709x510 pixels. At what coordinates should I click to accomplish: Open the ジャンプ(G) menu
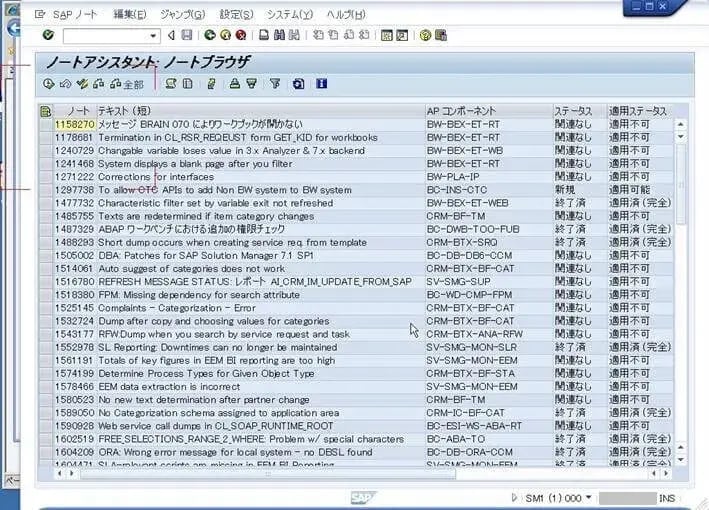(183, 14)
